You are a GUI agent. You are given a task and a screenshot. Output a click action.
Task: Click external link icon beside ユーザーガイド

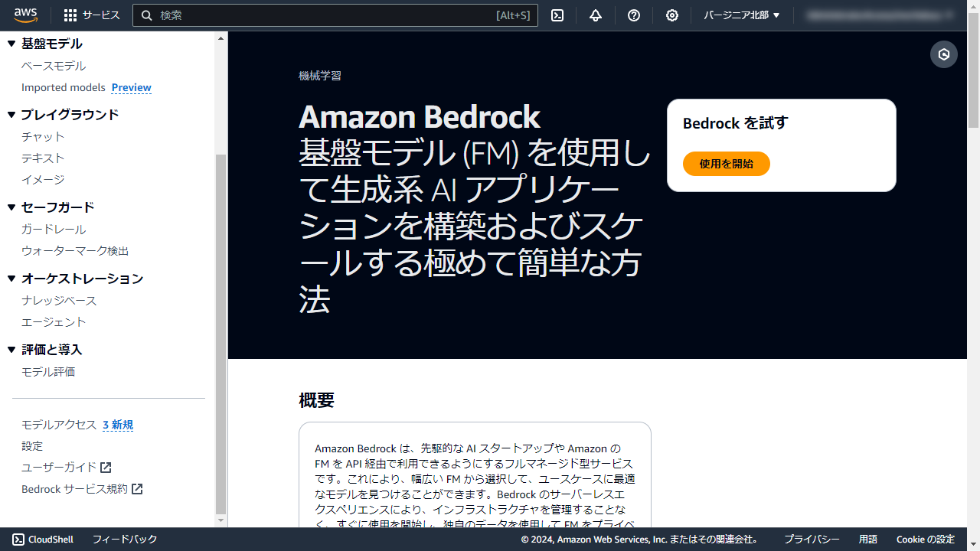(x=106, y=468)
